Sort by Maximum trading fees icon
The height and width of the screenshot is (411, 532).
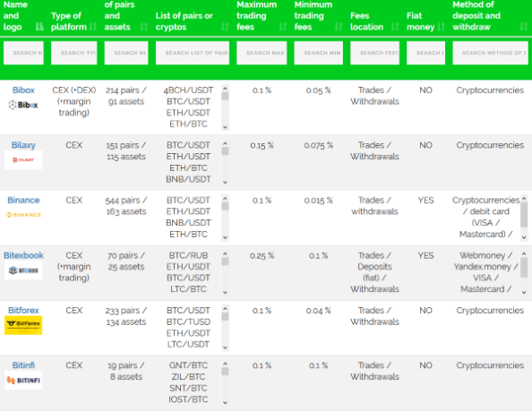click(x=283, y=27)
